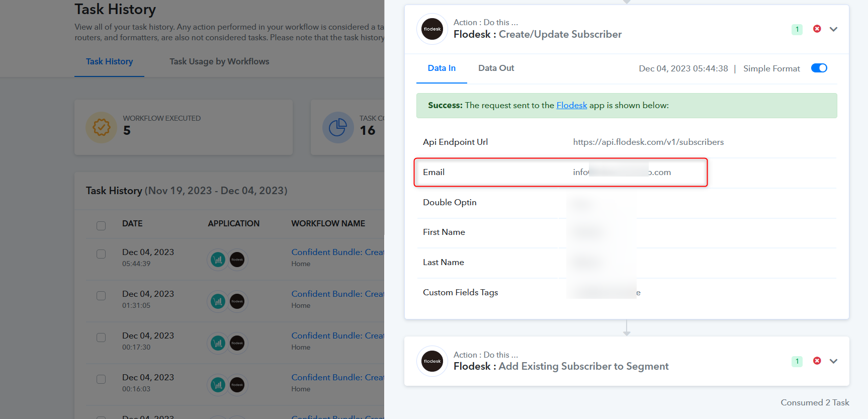Image resolution: width=868 pixels, height=419 pixels.
Task: Click the Flodesk app icon in 01:31:05 row
Action: click(237, 301)
